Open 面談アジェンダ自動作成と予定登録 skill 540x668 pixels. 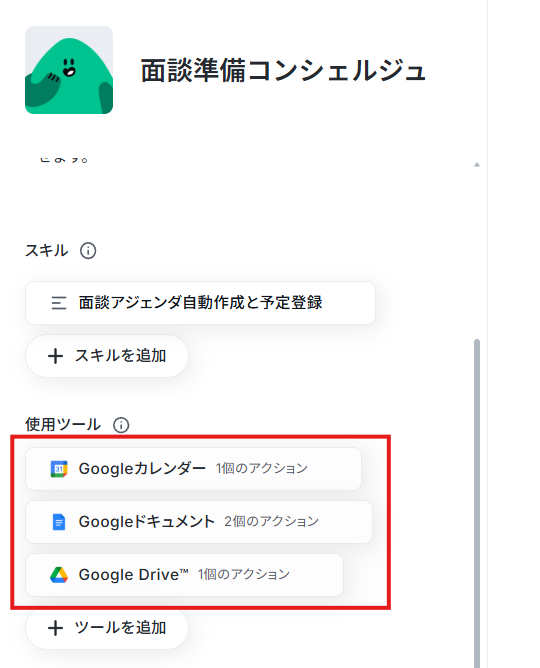click(x=200, y=303)
